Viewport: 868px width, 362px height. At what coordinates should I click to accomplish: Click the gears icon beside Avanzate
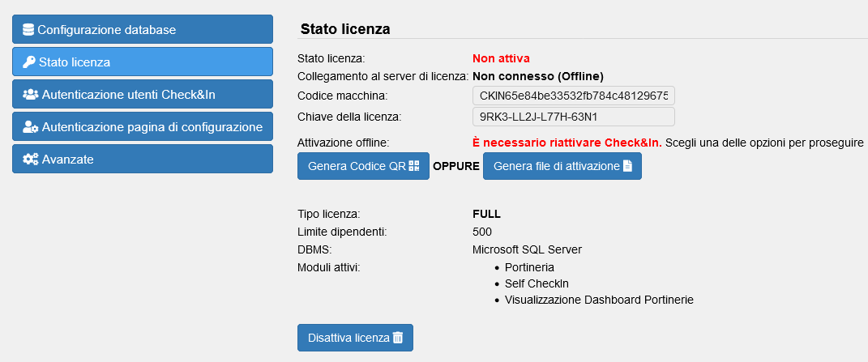tap(31, 160)
